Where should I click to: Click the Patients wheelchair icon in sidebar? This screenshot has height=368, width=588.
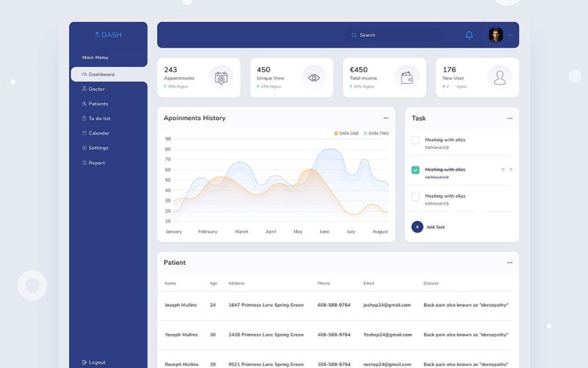click(85, 104)
